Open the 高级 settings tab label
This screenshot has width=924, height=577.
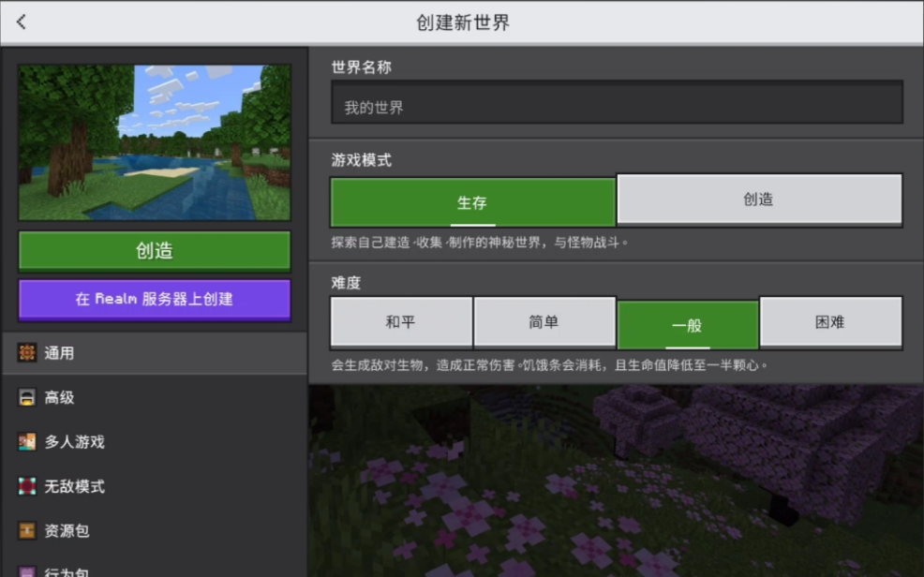click(60, 398)
